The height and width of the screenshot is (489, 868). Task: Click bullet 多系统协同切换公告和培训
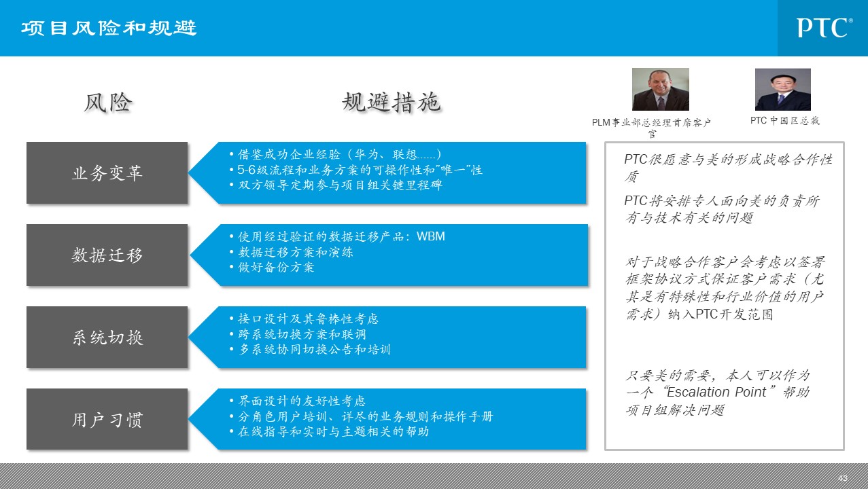click(311, 350)
